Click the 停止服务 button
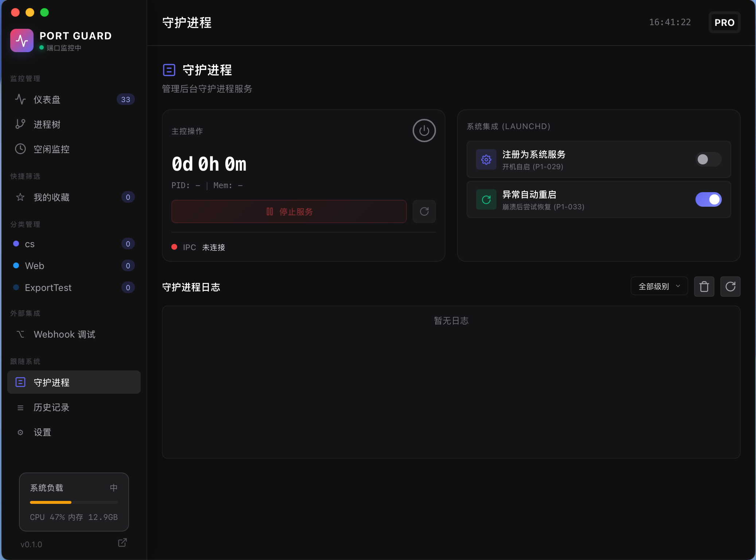The height and width of the screenshot is (560, 756). pyautogui.click(x=289, y=211)
